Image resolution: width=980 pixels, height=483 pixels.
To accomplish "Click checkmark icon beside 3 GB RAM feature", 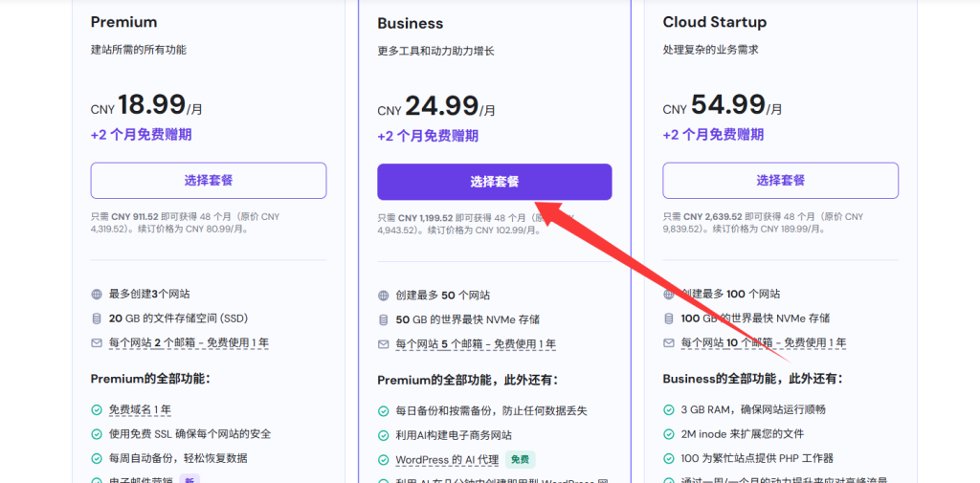I will (x=669, y=410).
